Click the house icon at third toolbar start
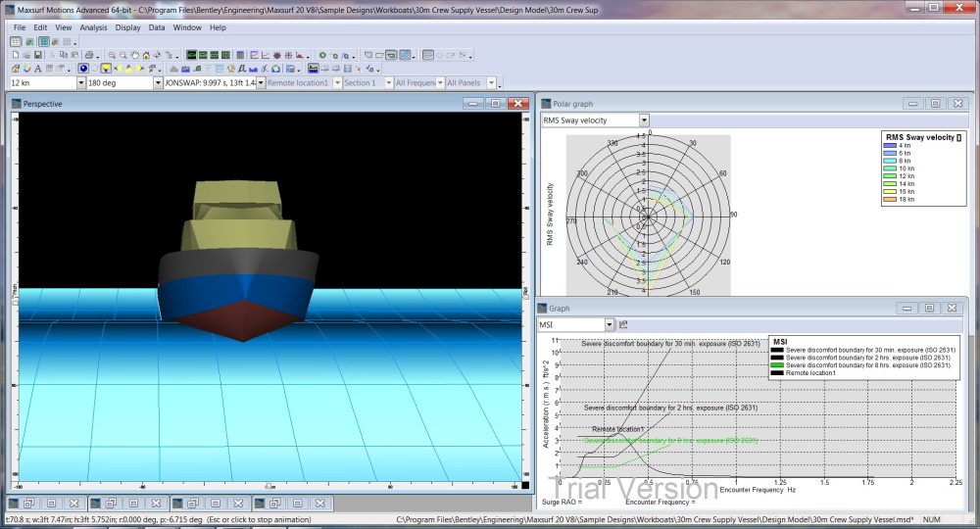The height and width of the screenshot is (529, 980). click(x=15, y=68)
